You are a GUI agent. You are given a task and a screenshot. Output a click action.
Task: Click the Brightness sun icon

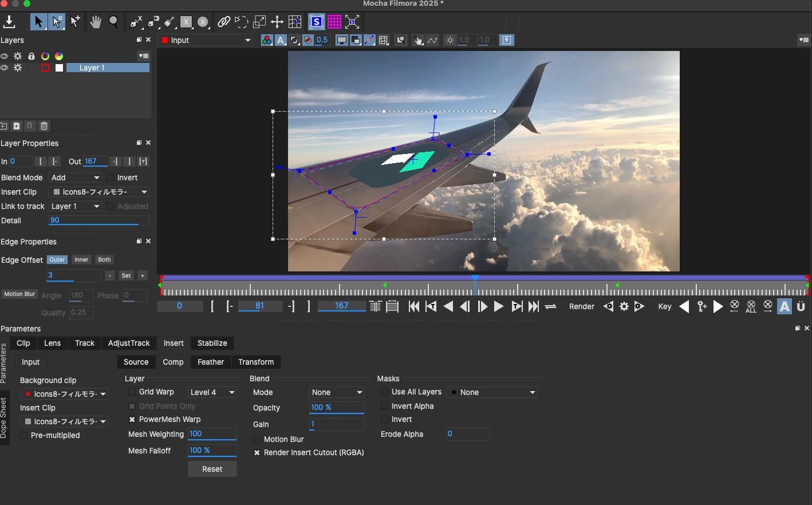[x=450, y=40]
